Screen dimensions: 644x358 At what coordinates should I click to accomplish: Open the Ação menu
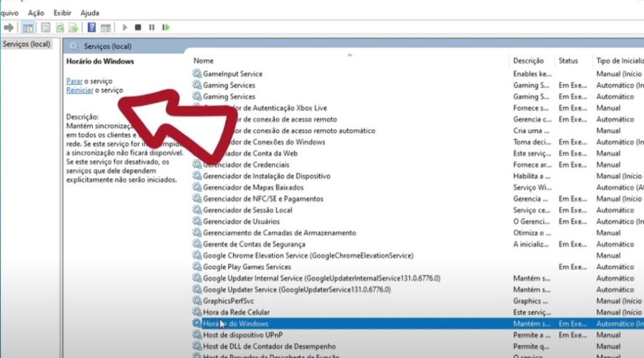pyautogui.click(x=36, y=13)
